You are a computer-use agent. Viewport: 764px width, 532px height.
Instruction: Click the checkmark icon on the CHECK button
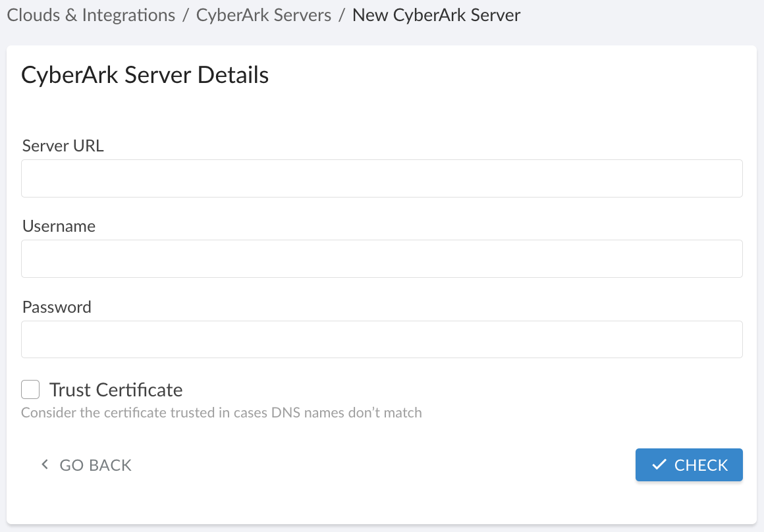click(x=658, y=464)
